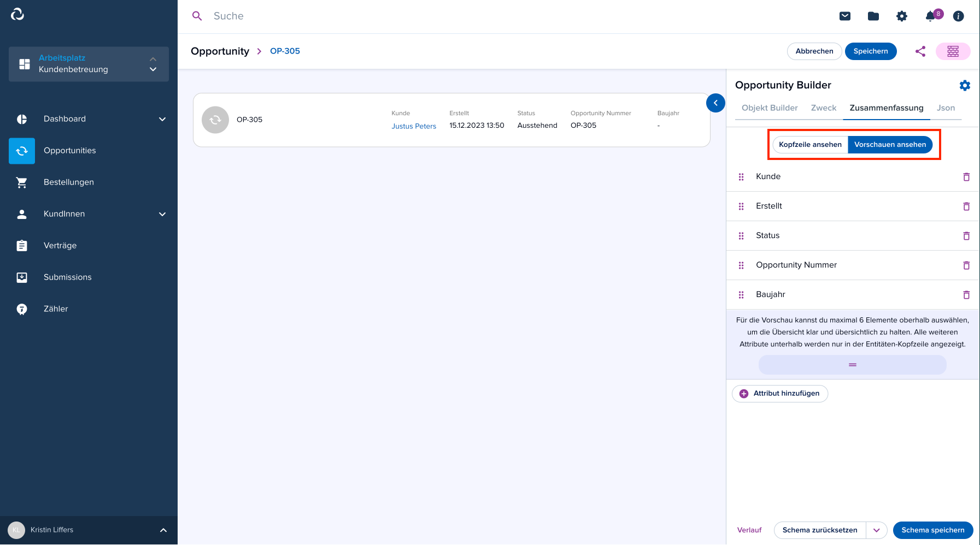Click Attribut hinzufügen button
The width and height of the screenshot is (980, 545).
coord(780,394)
